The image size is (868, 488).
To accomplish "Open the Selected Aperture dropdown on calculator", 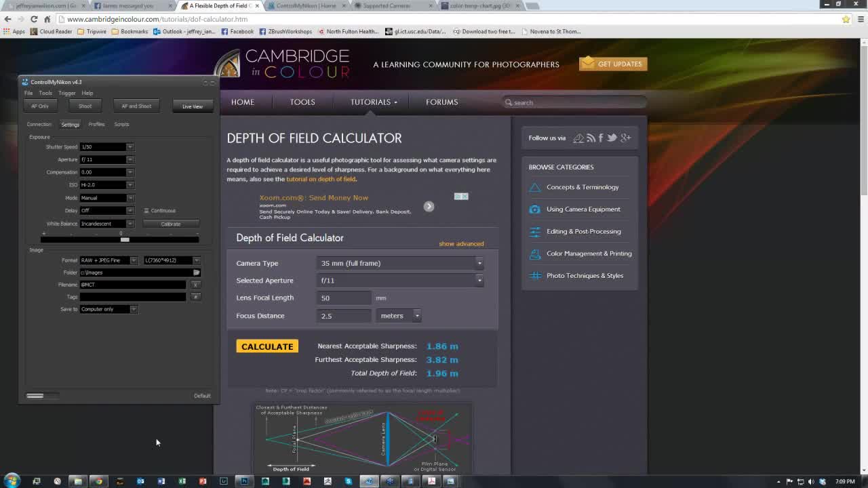I will (x=401, y=281).
